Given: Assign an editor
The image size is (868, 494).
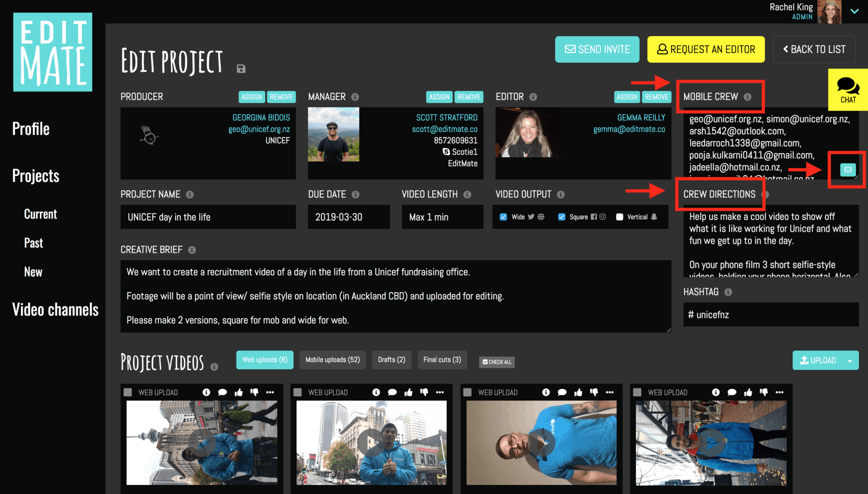Looking at the screenshot, I should (627, 97).
